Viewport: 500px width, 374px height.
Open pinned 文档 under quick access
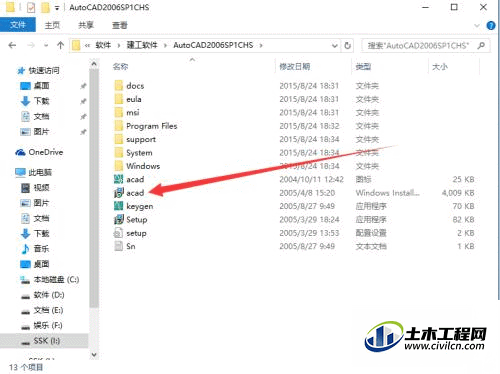[x=35, y=116]
